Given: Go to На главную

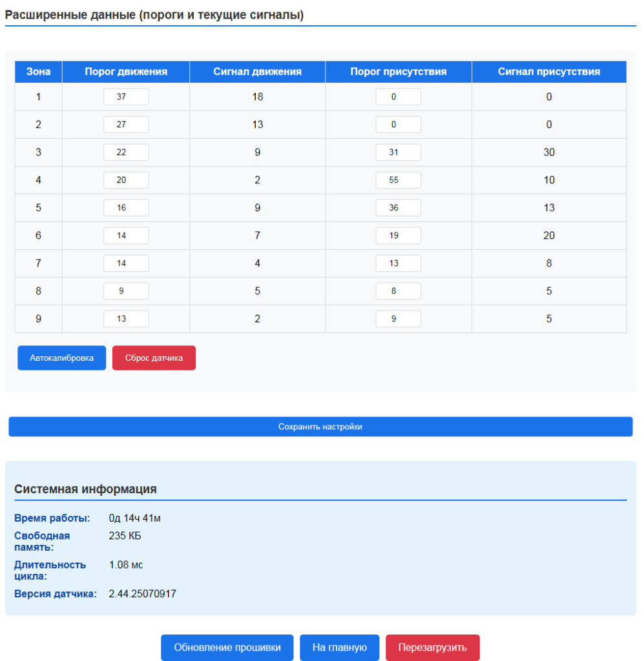Looking at the screenshot, I should tap(340, 647).
